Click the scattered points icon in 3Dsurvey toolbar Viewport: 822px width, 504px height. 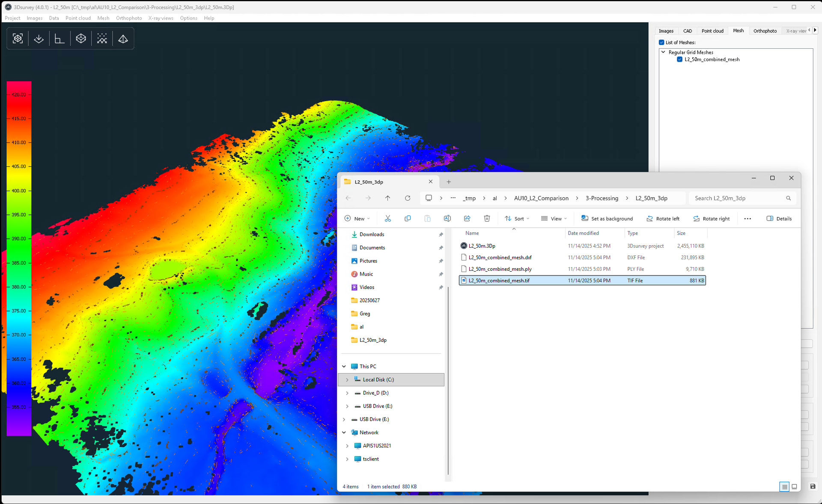pyautogui.click(x=102, y=39)
